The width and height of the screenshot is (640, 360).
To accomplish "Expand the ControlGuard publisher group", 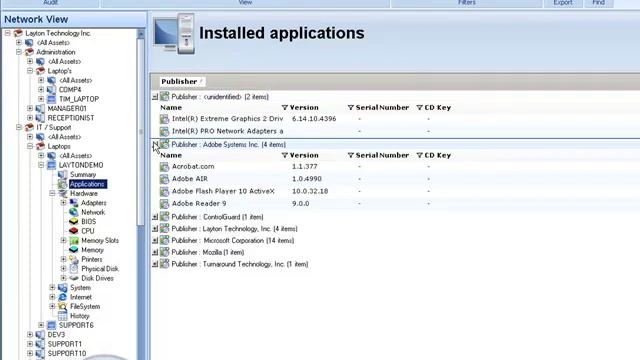I will pos(155,217).
